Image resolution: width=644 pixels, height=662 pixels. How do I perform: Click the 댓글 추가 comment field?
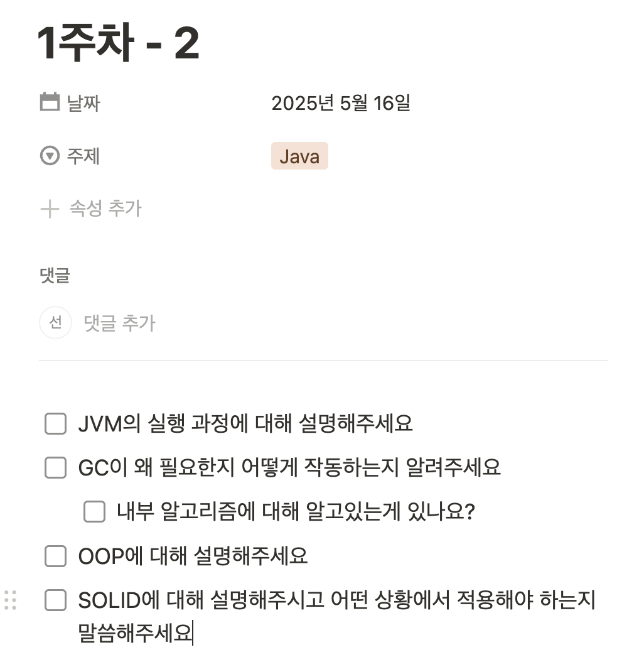[x=120, y=323]
